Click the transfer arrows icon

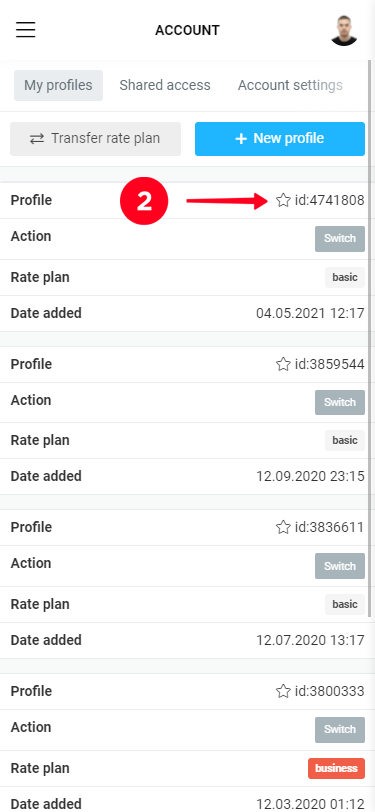(37, 139)
